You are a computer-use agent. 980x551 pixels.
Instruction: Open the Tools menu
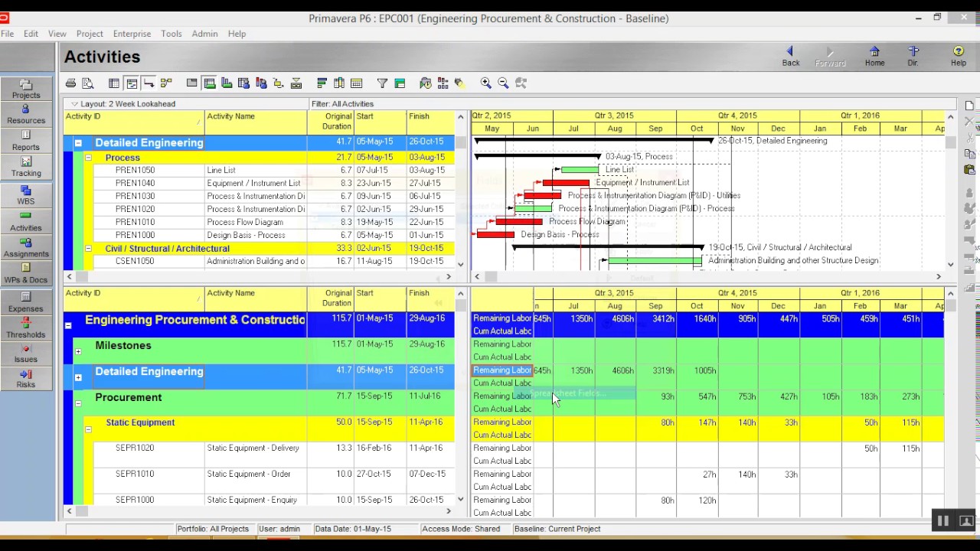(x=171, y=34)
